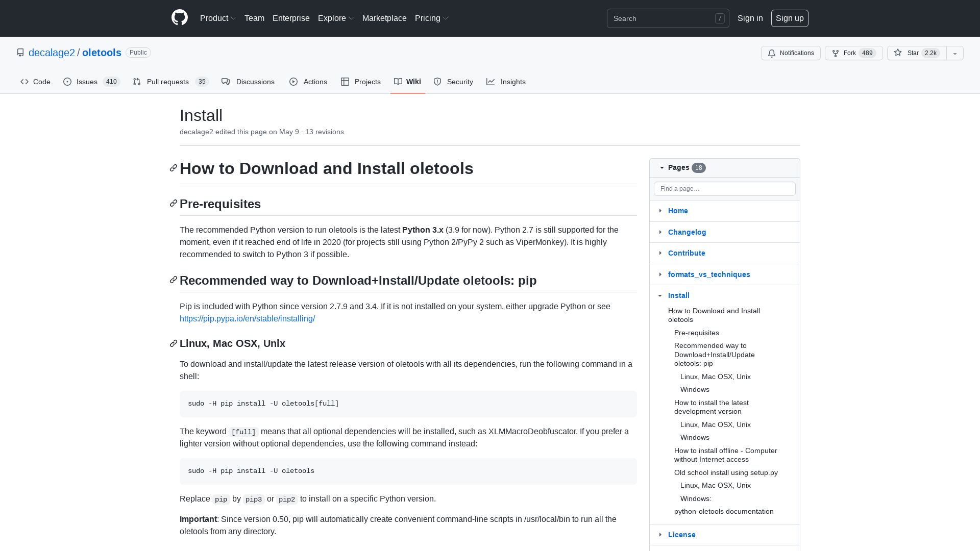Click the Notifications button

pyautogui.click(x=791, y=53)
